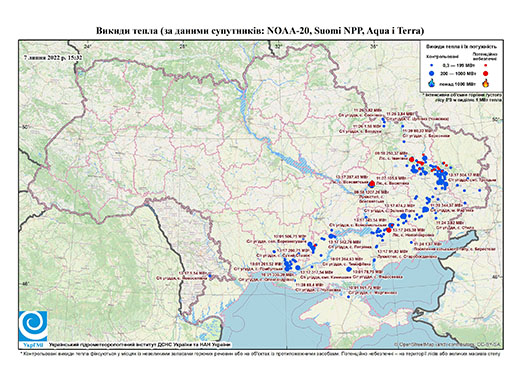Click the isolated blue marker in Moldova area
This screenshot has height=368, width=520.
(x=210, y=276)
